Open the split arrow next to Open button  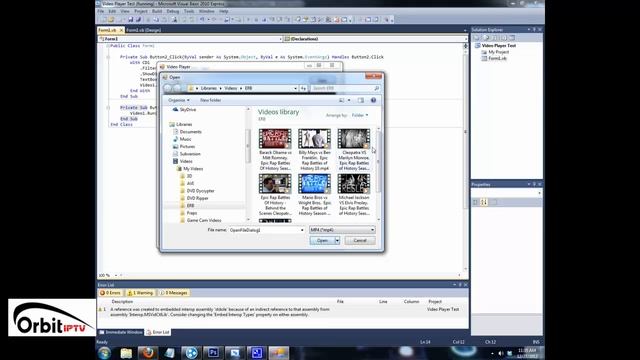coord(337,240)
